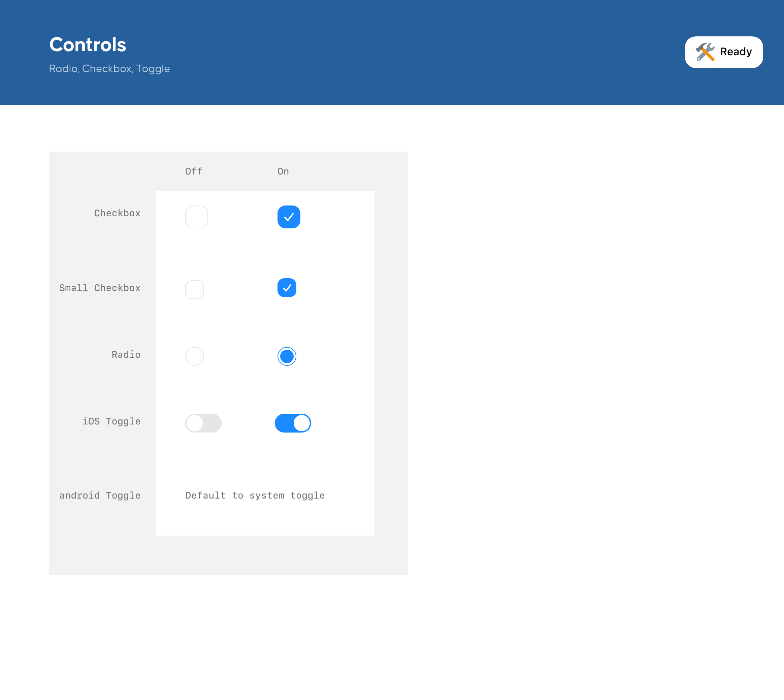Click the On column header
Screen dimensions: 784x700
(283, 171)
